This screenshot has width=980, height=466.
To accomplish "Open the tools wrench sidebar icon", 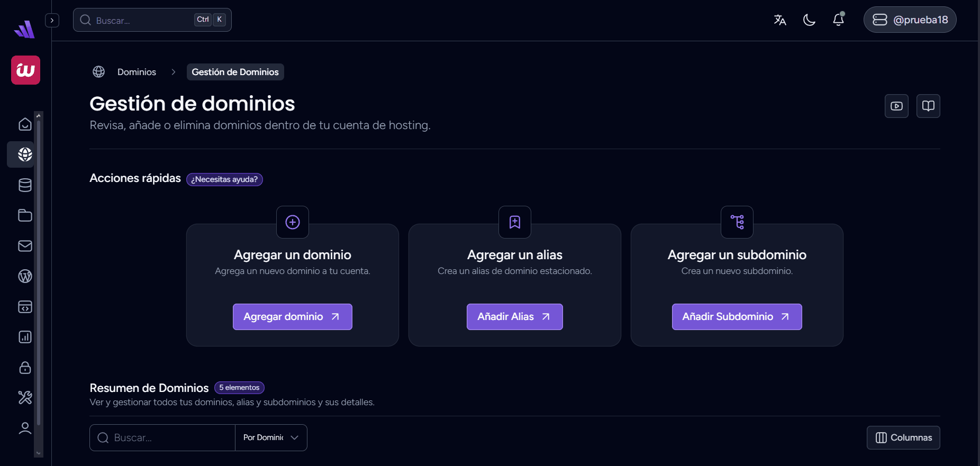I will click(25, 397).
